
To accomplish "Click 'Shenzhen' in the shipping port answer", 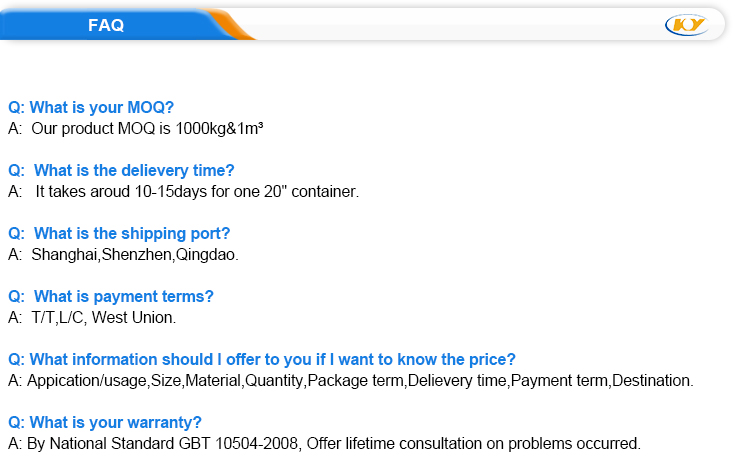I will coord(136,254).
